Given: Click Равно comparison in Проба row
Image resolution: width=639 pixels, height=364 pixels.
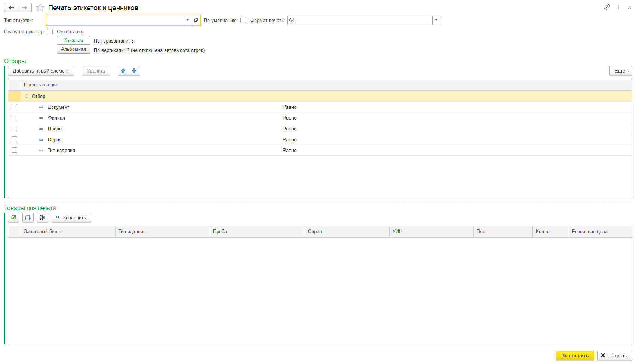Looking at the screenshot, I should pyautogui.click(x=289, y=129).
